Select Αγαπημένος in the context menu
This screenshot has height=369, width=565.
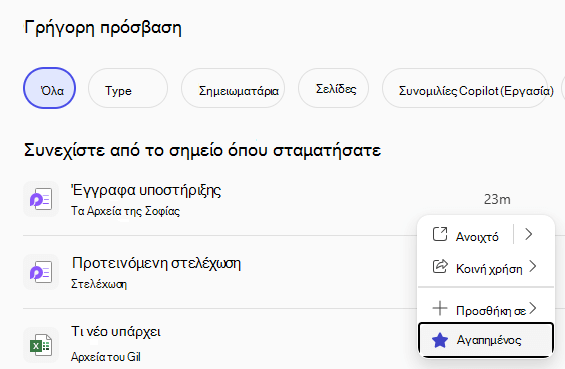[486, 340]
